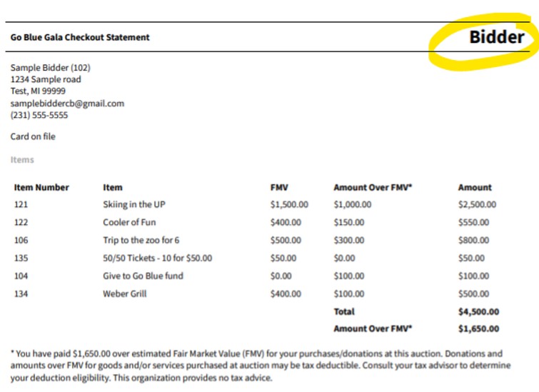
Task: Click the 50/50 Tickets - 10 for $50.00 item
Action: pos(157,258)
